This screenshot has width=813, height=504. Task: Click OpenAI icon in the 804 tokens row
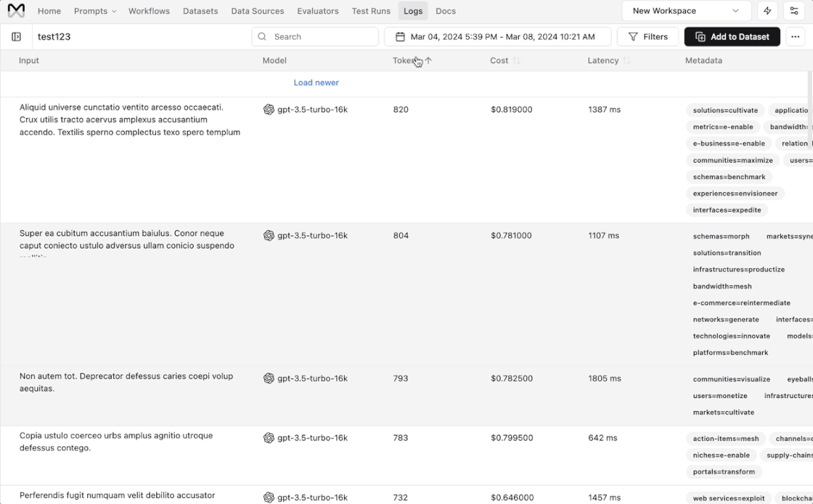pos(269,235)
